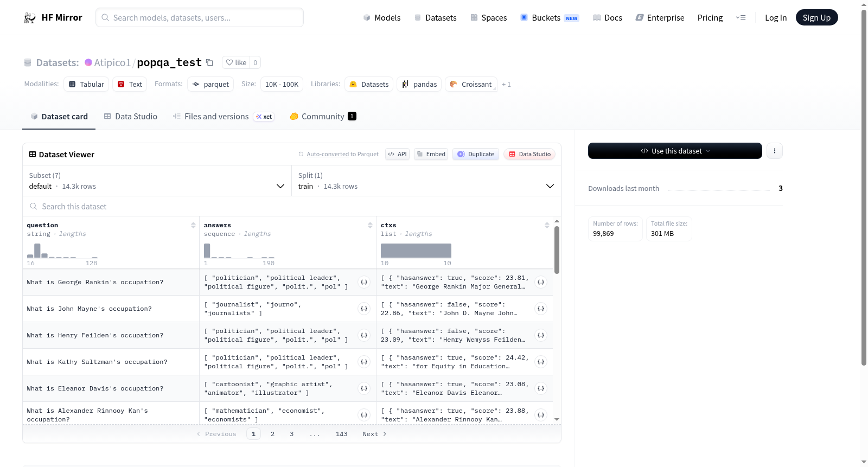Click the question lengths histogram

(62, 251)
